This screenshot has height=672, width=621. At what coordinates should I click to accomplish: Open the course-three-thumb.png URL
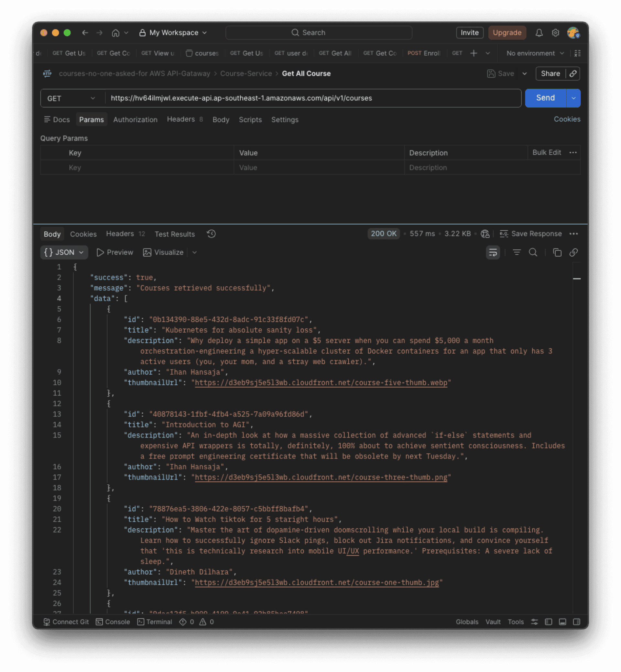pyautogui.click(x=321, y=477)
